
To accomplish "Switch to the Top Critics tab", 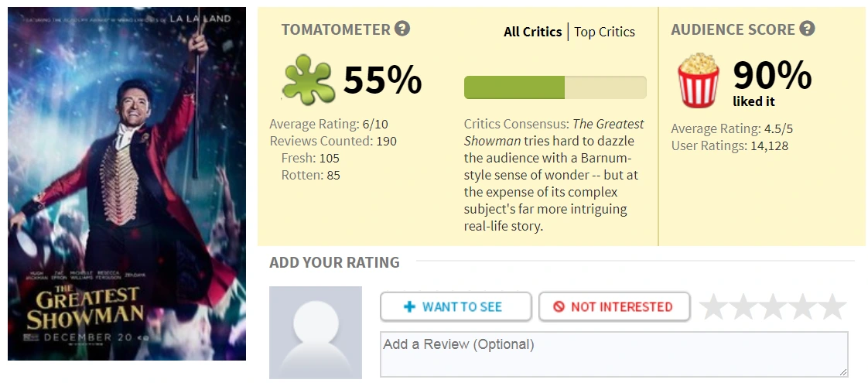I will (604, 32).
